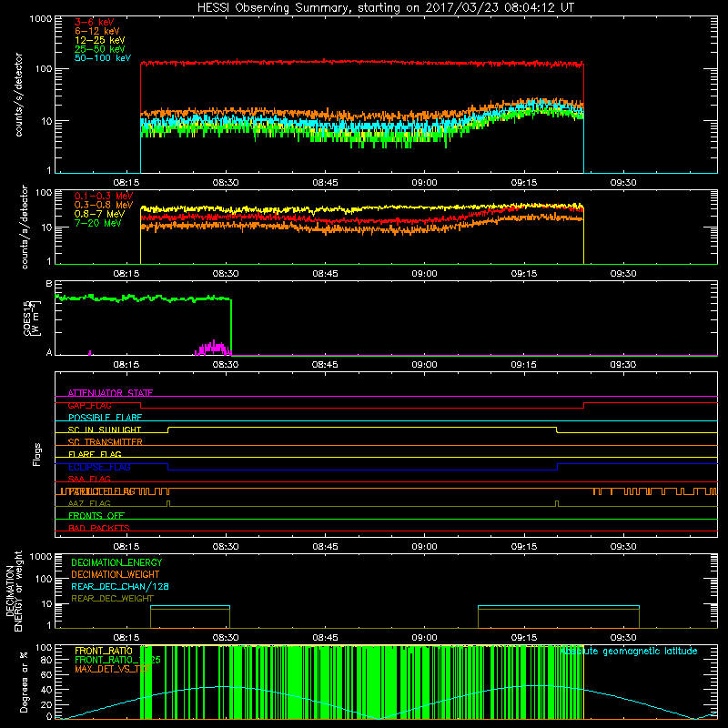Screen dimensions: 728x728
Task: Select the FLARE_FLAG label
Action: tap(95, 454)
